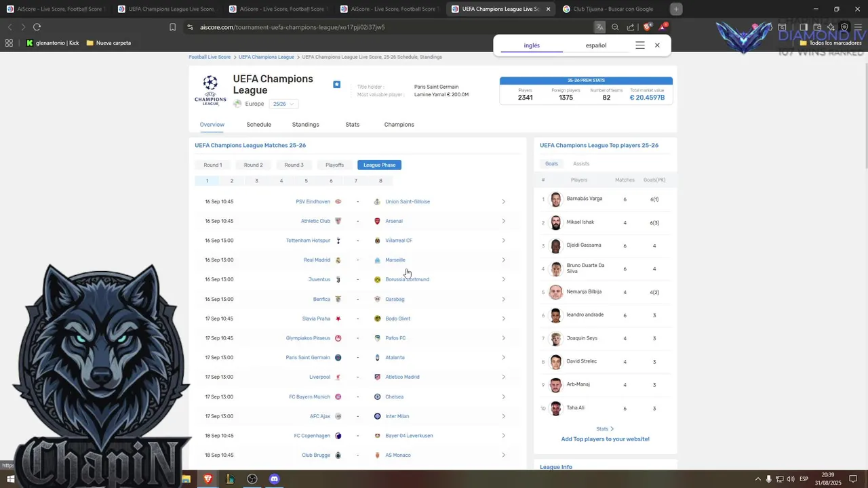Switch top players to Assists
The height and width of the screenshot is (488, 868).
[x=581, y=163]
